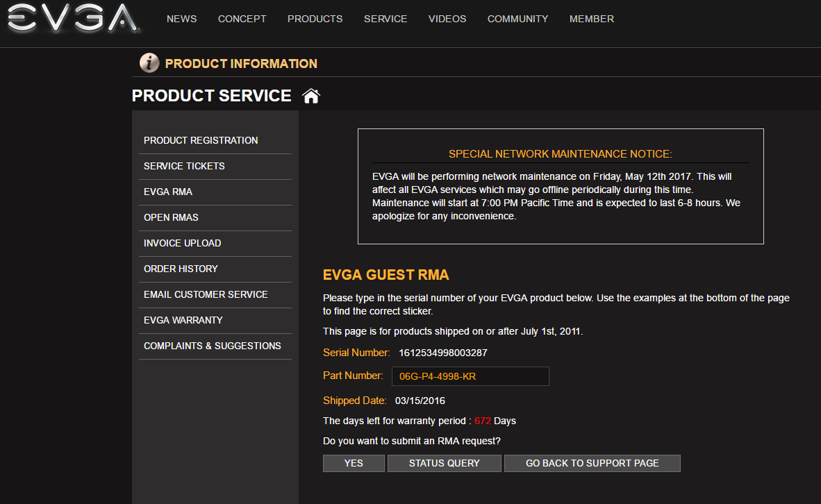Click the Status Query button
The width and height of the screenshot is (821, 504).
coord(445,463)
